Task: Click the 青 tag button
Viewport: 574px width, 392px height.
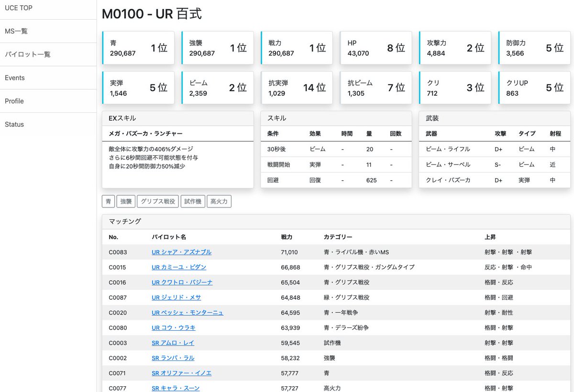Action: (108, 201)
